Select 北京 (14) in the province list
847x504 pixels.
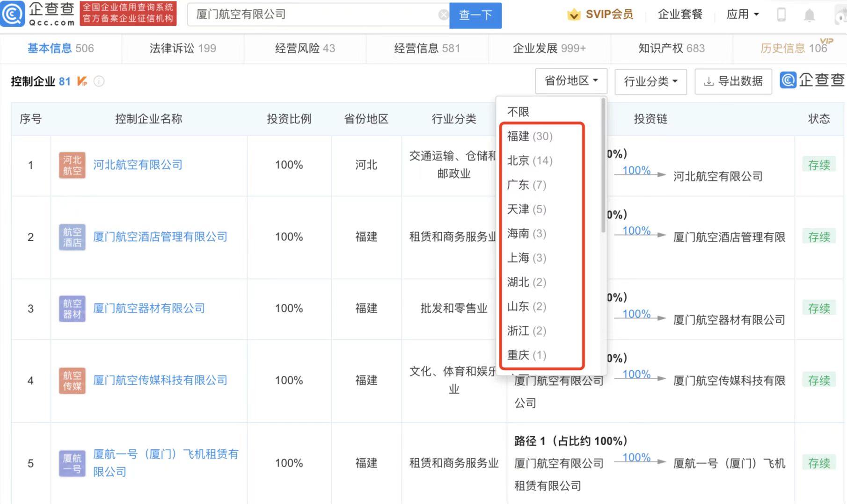[530, 160]
